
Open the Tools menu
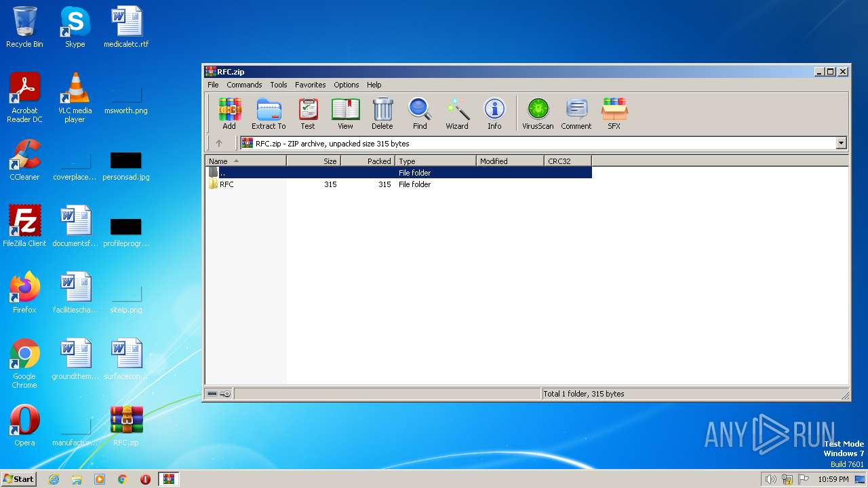pos(279,85)
